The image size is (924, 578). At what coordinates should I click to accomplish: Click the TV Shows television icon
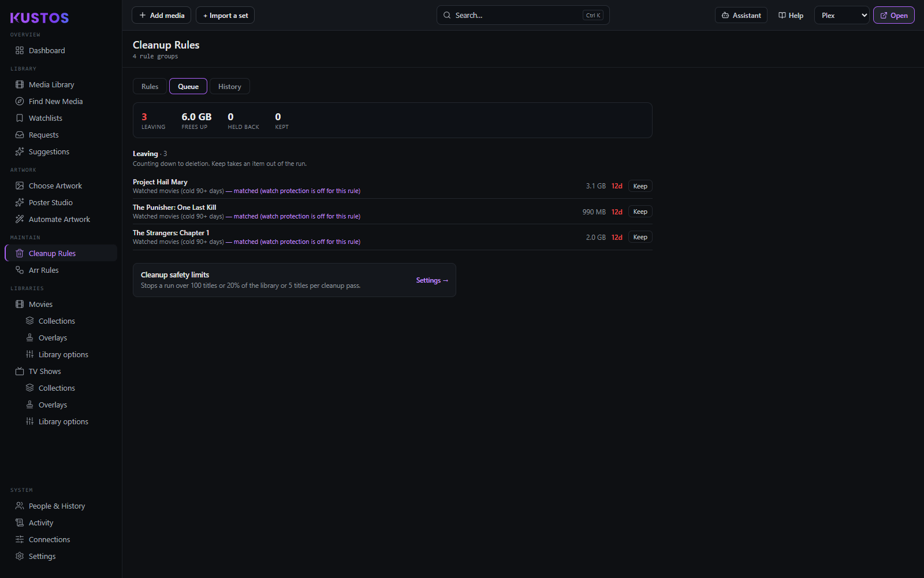point(20,371)
